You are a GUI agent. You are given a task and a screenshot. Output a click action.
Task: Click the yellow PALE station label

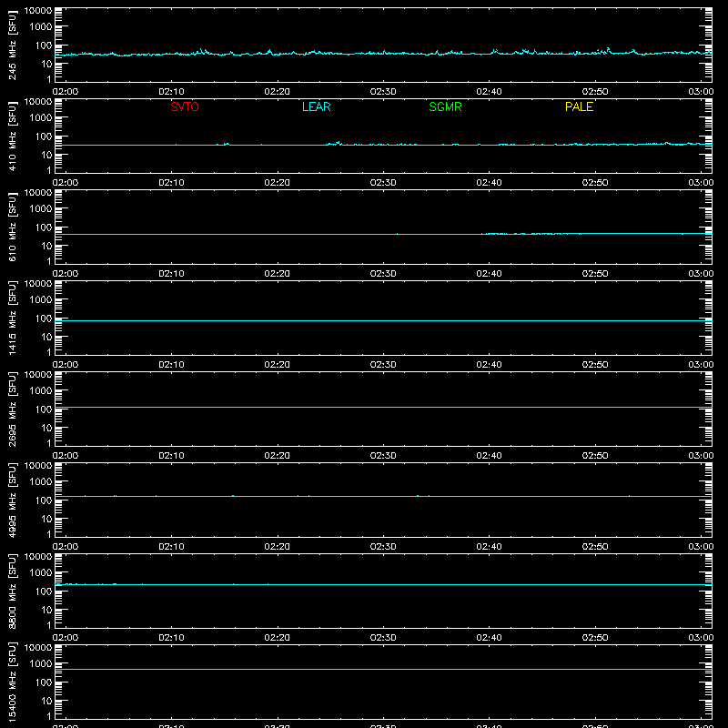579,106
